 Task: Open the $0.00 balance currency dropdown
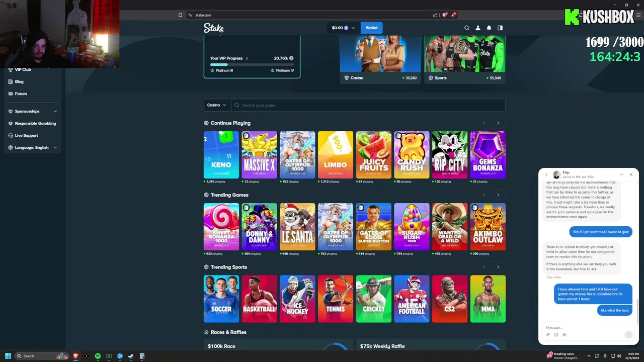coord(343,28)
